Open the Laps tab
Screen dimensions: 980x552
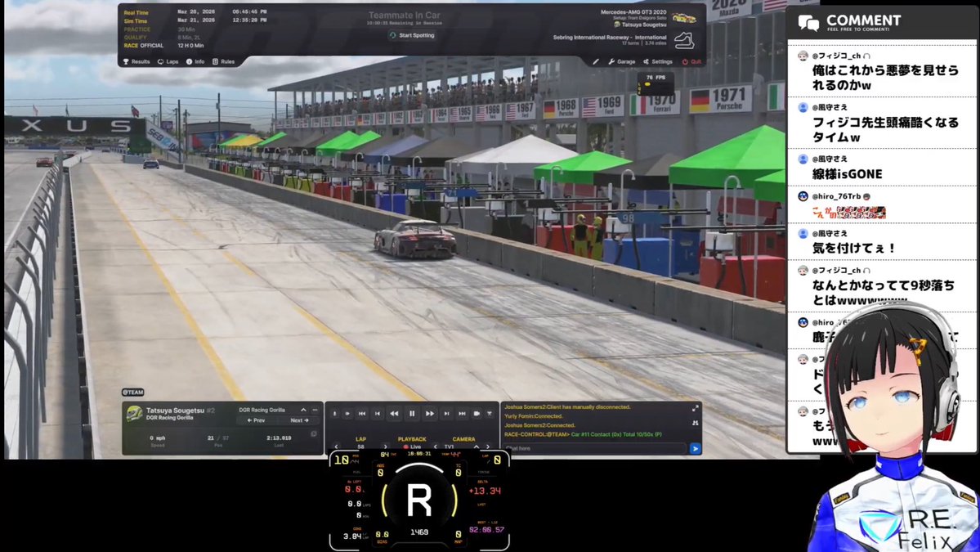pos(168,62)
